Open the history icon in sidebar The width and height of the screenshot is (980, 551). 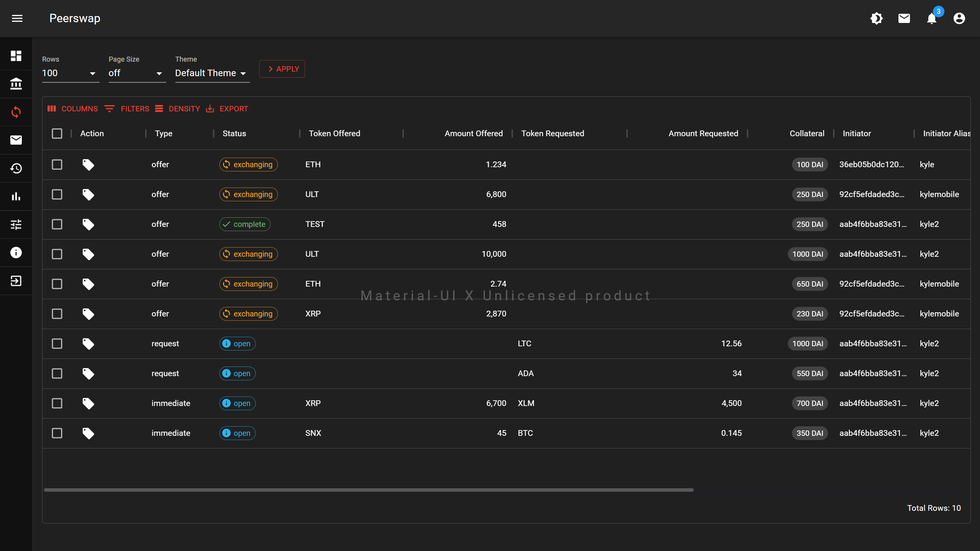[16, 168]
